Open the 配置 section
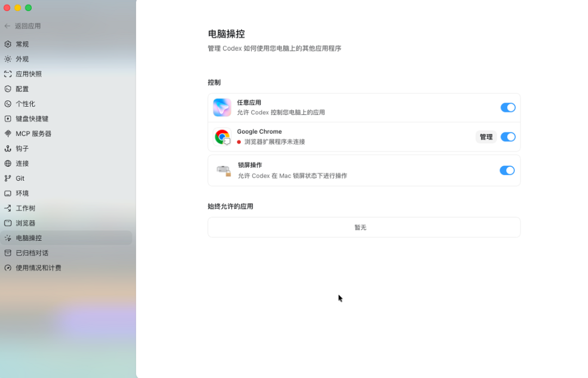588x378 pixels. [x=66, y=89]
